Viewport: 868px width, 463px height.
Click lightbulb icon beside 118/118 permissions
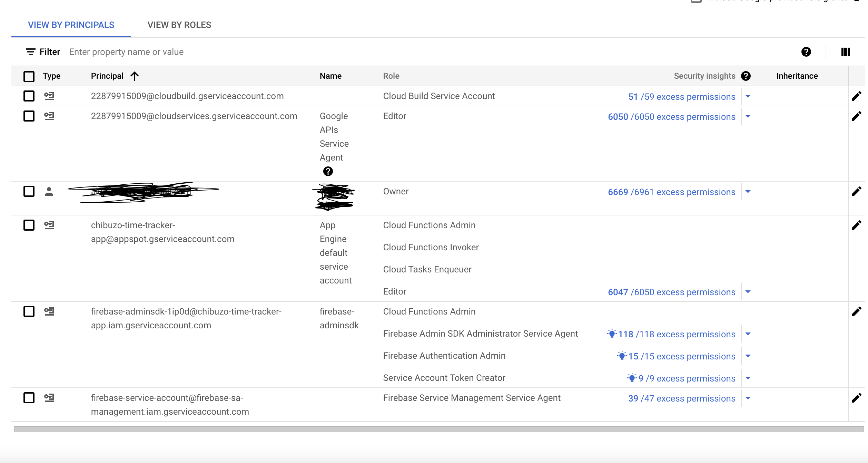pyautogui.click(x=612, y=334)
